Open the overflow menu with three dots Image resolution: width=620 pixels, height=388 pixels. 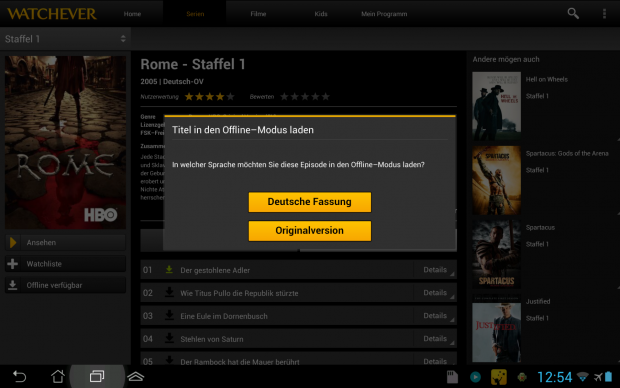(604, 13)
